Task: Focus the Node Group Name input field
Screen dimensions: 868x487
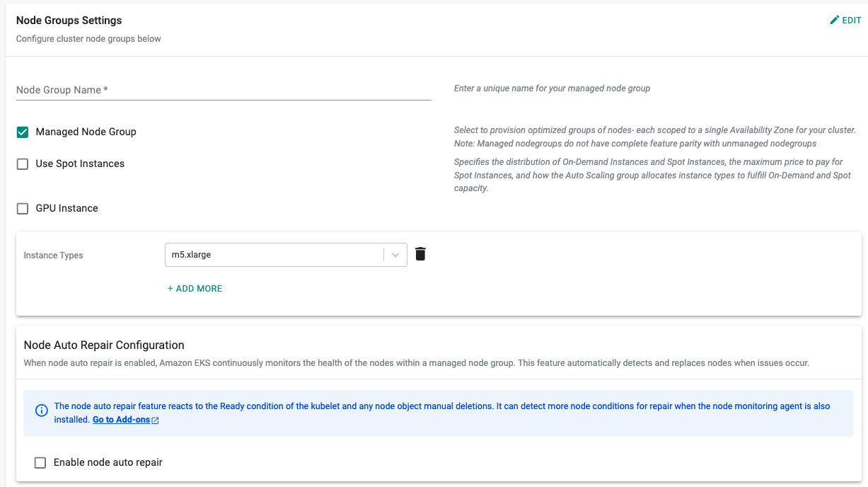Action: pyautogui.click(x=224, y=90)
